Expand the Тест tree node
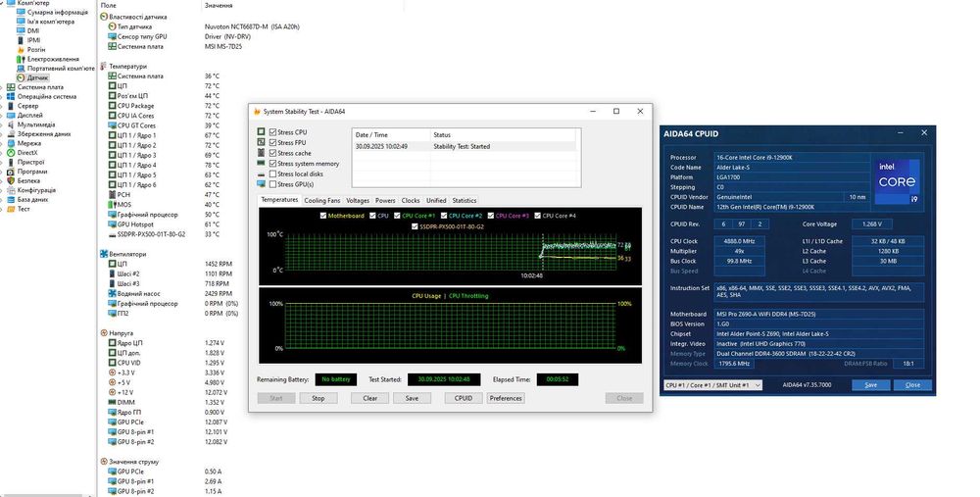 point(2,210)
